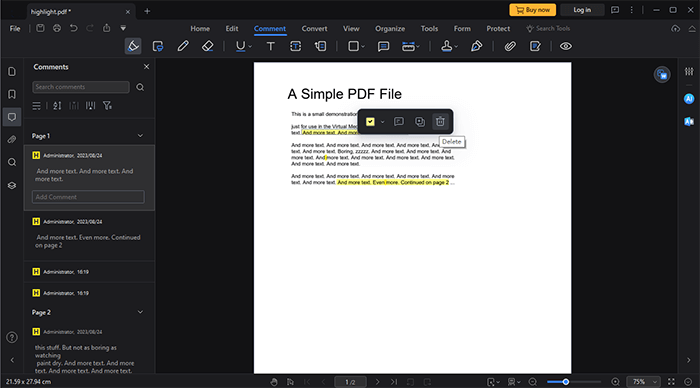Open the Bookmarks panel in sidebar
The height and width of the screenshot is (388, 700).
(12, 94)
